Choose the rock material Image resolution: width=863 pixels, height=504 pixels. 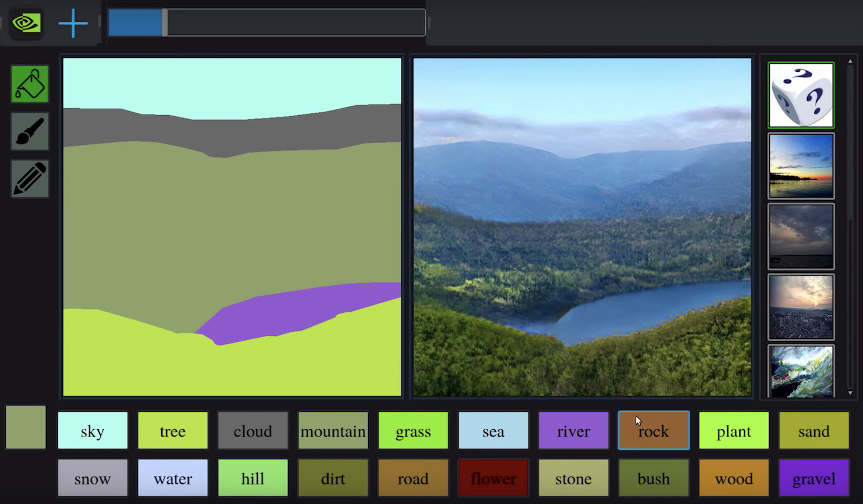[x=653, y=430]
